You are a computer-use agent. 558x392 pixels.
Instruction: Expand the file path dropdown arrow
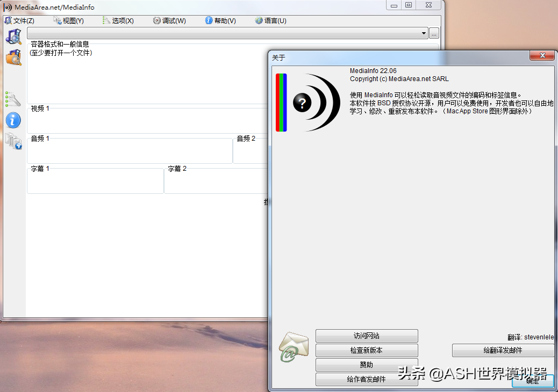424,33
